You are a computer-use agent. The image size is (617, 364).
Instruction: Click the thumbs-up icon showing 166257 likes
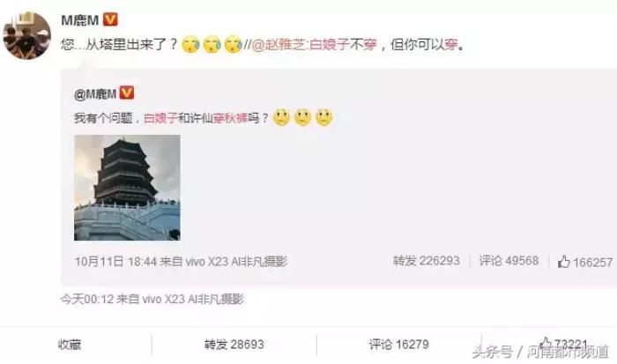click(563, 261)
